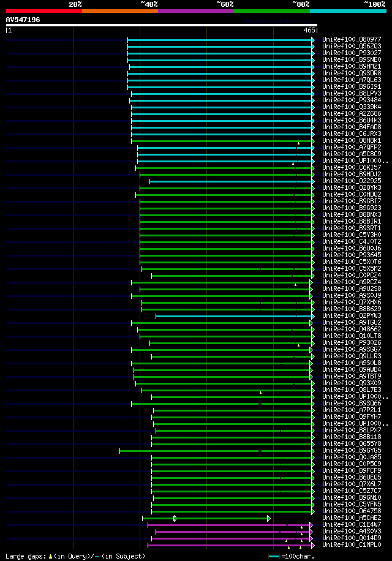Select the UniRef100_B9GBI7 label
This screenshot has height=561, width=392.
[352, 201]
